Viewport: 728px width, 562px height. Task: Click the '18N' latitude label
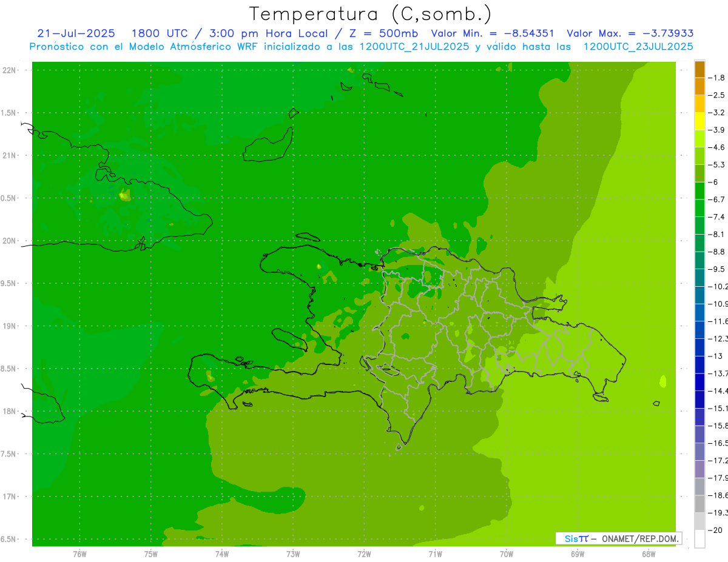(10, 412)
